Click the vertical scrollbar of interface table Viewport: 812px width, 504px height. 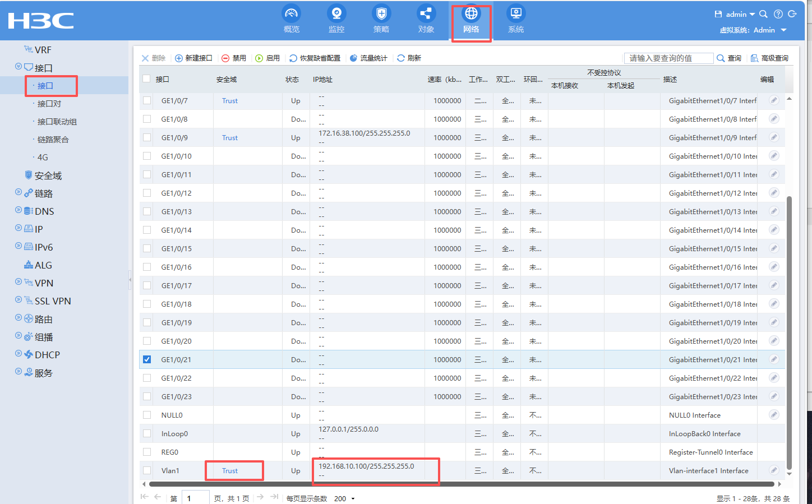pos(790,332)
